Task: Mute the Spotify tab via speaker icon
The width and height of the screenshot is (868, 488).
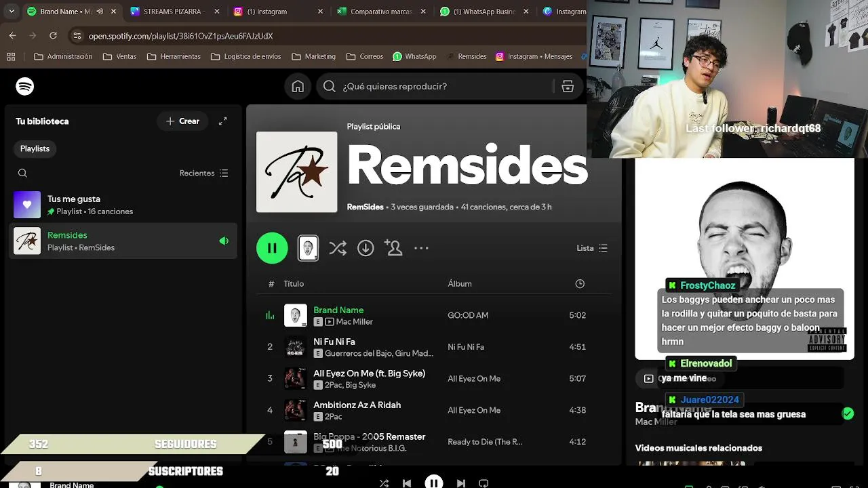Action: pyautogui.click(x=100, y=12)
